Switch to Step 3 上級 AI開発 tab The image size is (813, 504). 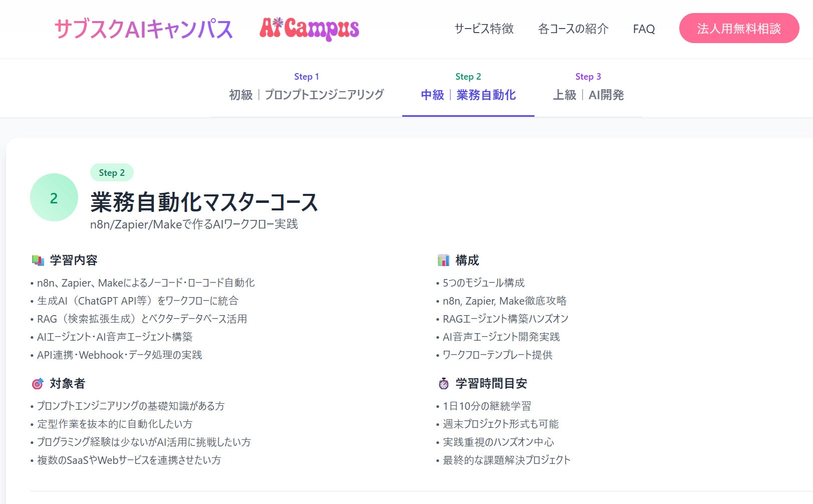click(x=588, y=87)
